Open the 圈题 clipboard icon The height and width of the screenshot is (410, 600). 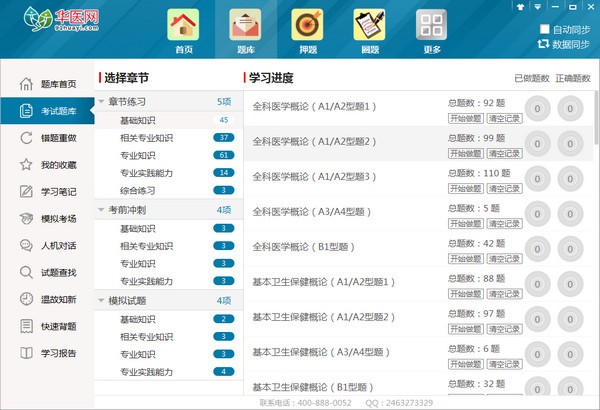(369, 25)
